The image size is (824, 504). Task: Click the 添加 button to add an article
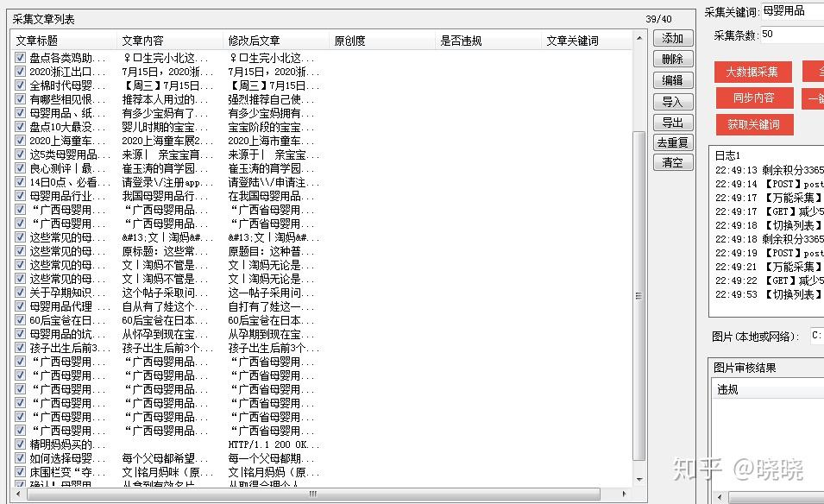(673, 38)
